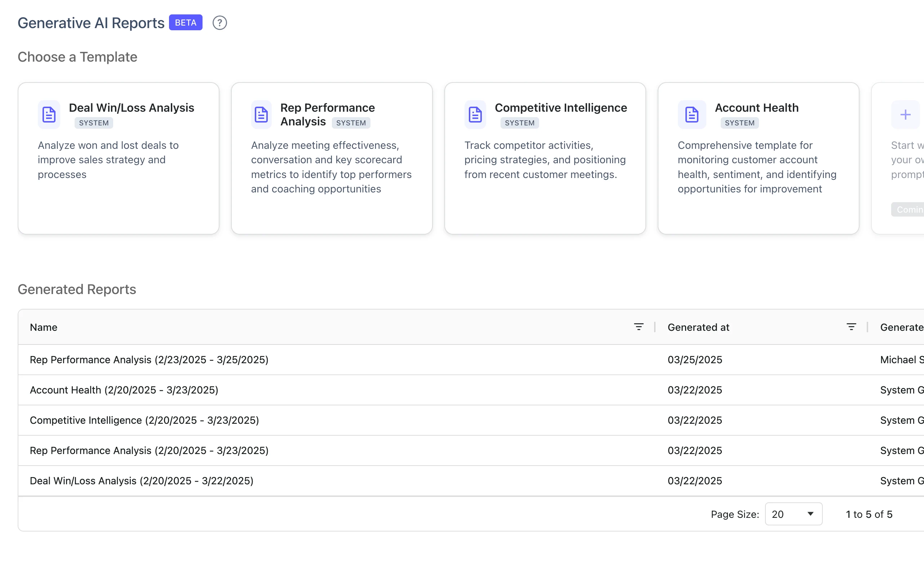This screenshot has width=924, height=578.
Task: Click the Competitive Intelligence document icon
Action: click(x=475, y=115)
